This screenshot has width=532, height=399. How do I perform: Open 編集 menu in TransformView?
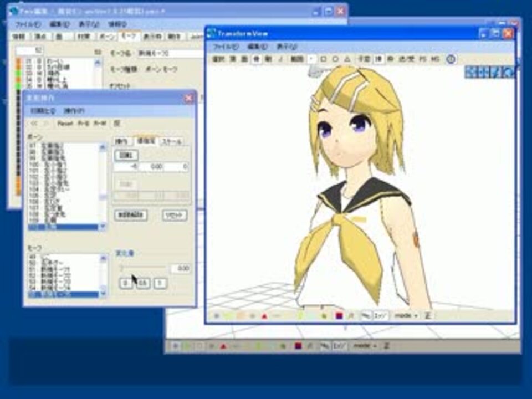(257, 47)
